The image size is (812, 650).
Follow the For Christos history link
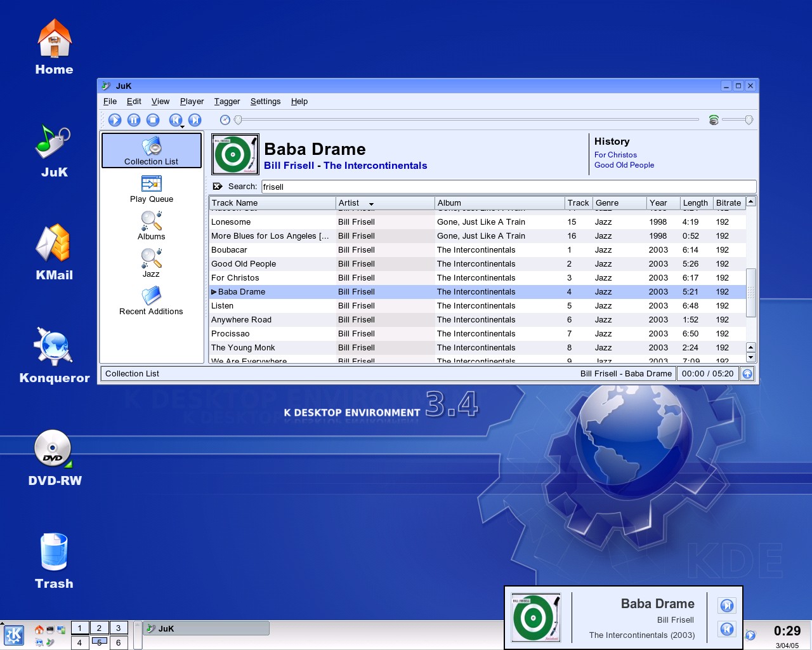pyautogui.click(x=615, y=155)
